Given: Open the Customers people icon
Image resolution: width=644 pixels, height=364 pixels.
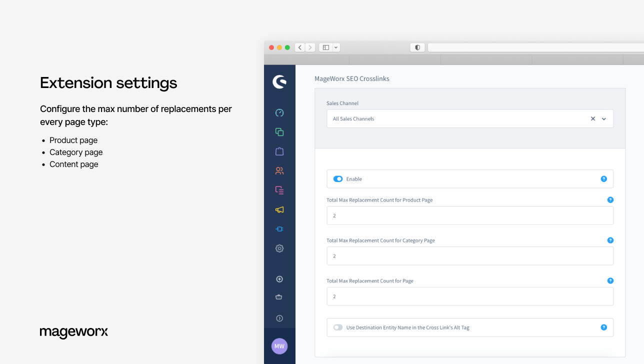Looking at the screenshot, I should (x=279, y=170).
